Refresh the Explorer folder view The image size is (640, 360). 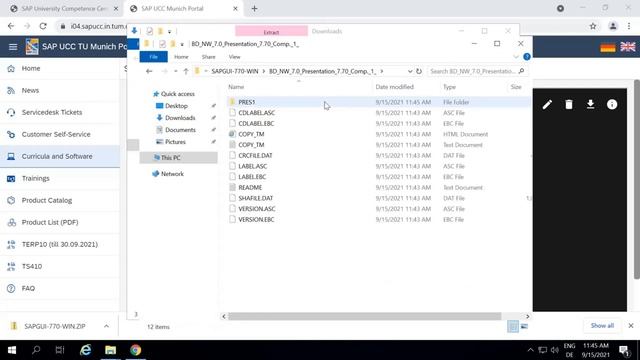[419, 71]
